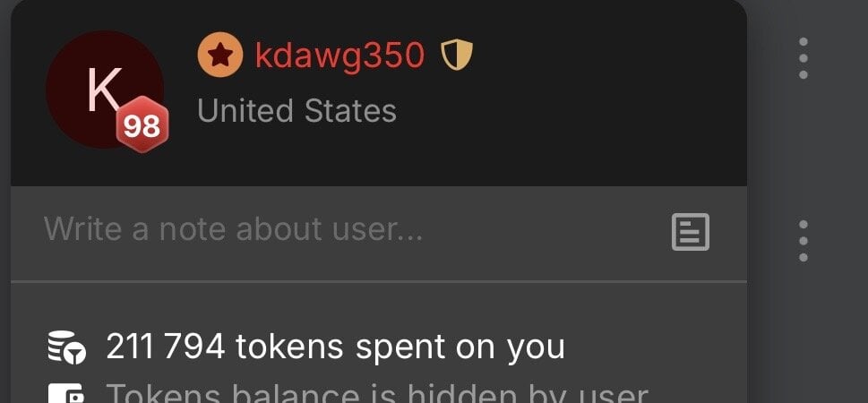Image resolution: width=868 pixels, height=403 pixels.
Task: Click the red level 98 hexagon badge
Action: pyautogui.click(x=142, y=124)
